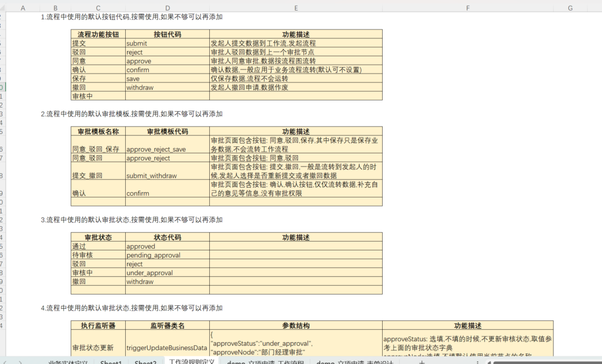Select the 'approved' status code cell
Image resolution: width=602 pixels, height=364 pixels.
click(168, 246)
